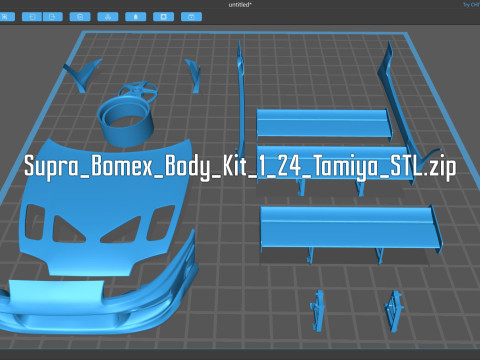Viewport: 480px width, 360px height.
Task: Select the topmost rear wing model
Action: [324, 124]
